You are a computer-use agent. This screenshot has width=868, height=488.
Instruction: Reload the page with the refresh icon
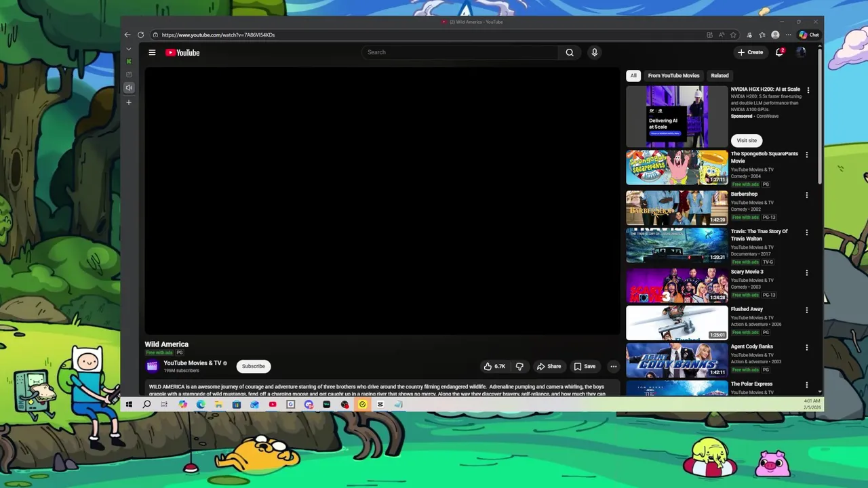click(140, 35)
